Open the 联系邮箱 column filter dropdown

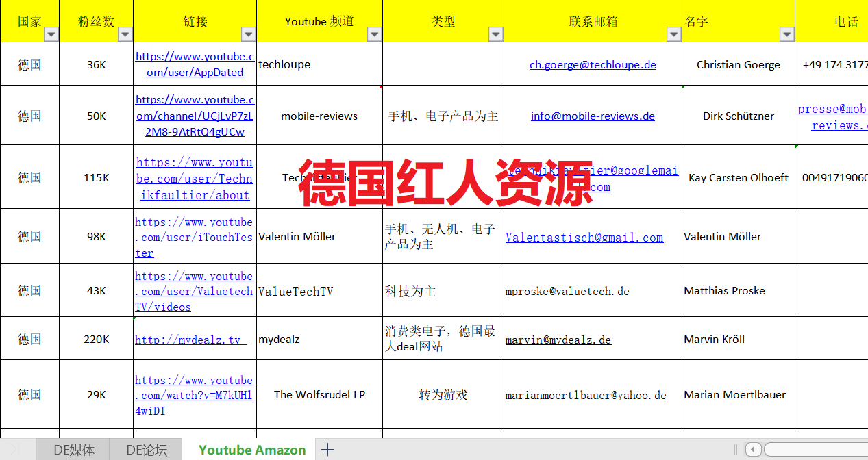(x=674, y=34)
